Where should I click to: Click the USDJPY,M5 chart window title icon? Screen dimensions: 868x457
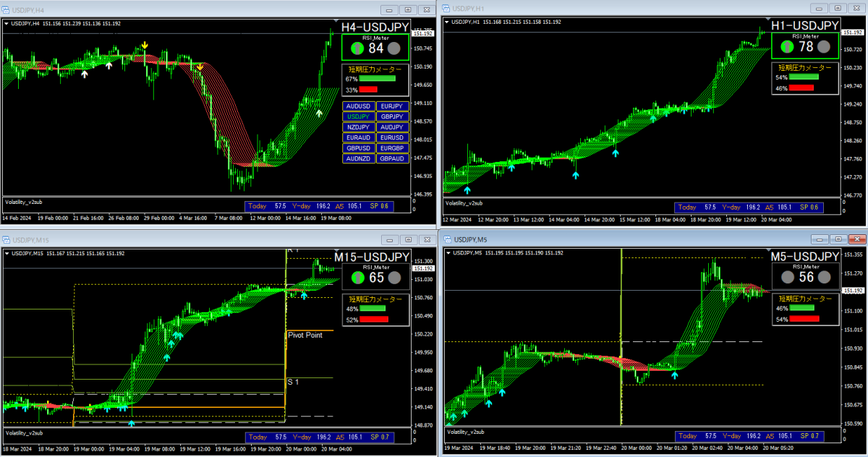[446, 239]
